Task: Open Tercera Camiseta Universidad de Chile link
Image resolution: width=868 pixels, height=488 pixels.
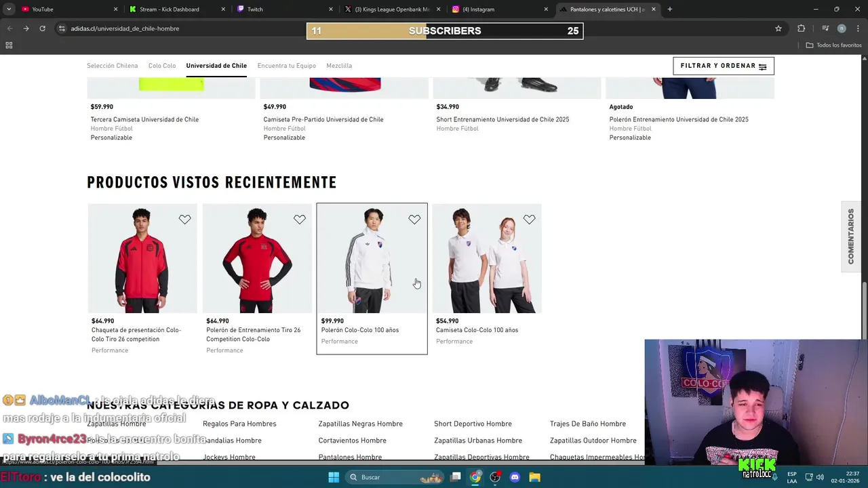Action: (x=144, y=119)
